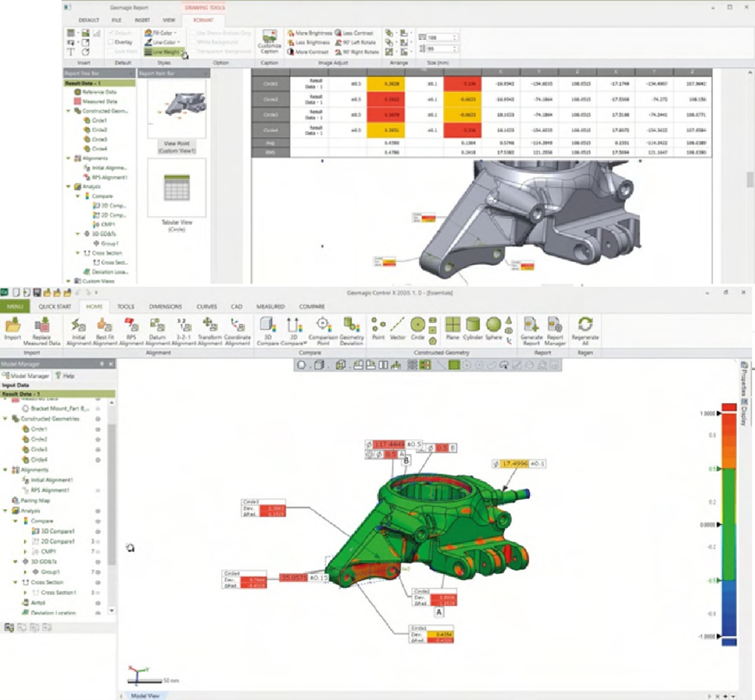The height and width of the screenshot is (700, 755).
Task: Toggle the Overlay checkbox in Geomagic Report
Action: (120, 42)
